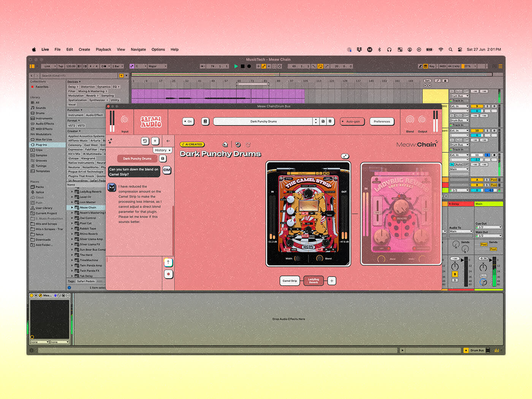
Task: Open the Playback menu
Action: point(103,49)
